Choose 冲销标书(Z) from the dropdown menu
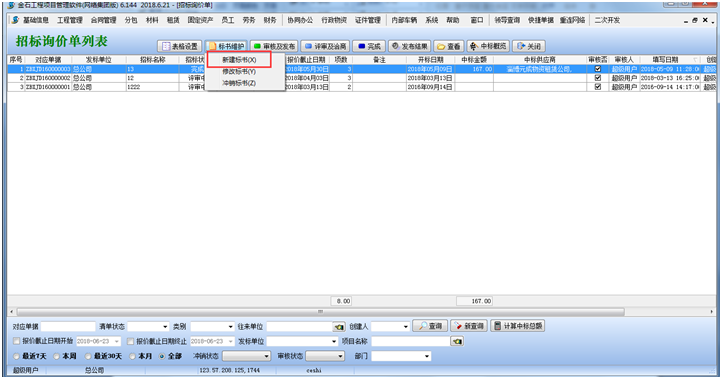 coord(239,83)
